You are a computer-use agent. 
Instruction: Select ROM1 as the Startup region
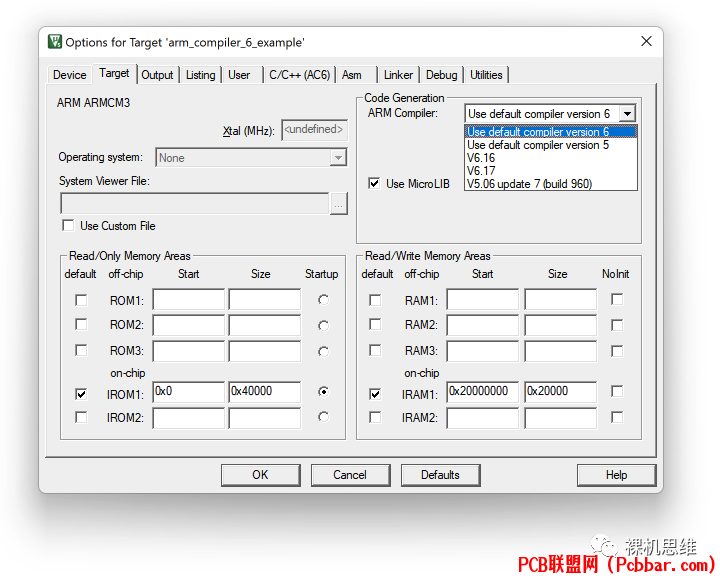pyautogui.click(x=323, y=300)
